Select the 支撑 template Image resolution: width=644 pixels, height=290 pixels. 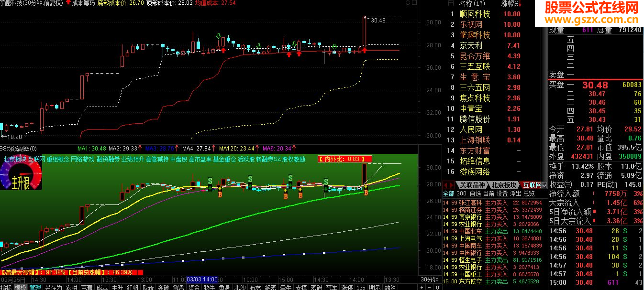pos(301,287)
